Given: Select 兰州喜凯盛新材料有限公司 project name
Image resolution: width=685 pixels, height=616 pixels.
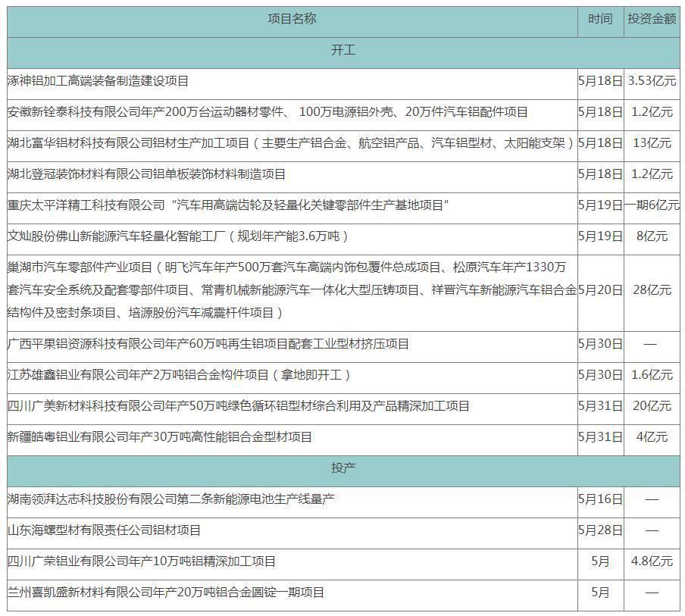Looking at the screenshot, I should pos(166,593).
